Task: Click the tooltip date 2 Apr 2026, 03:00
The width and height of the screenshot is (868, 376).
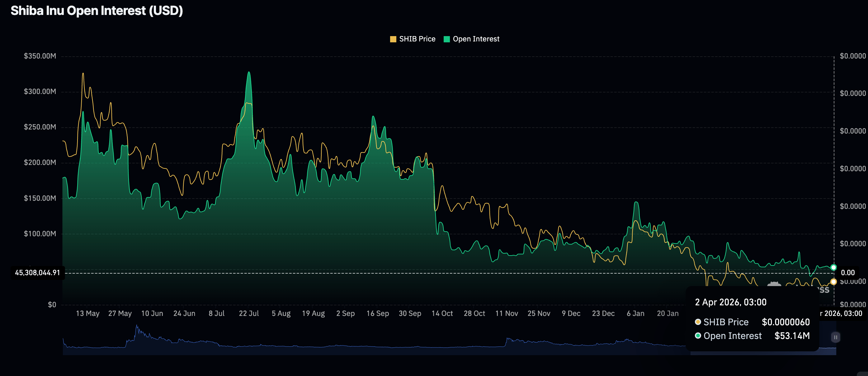Action: (x=730, y=302)
